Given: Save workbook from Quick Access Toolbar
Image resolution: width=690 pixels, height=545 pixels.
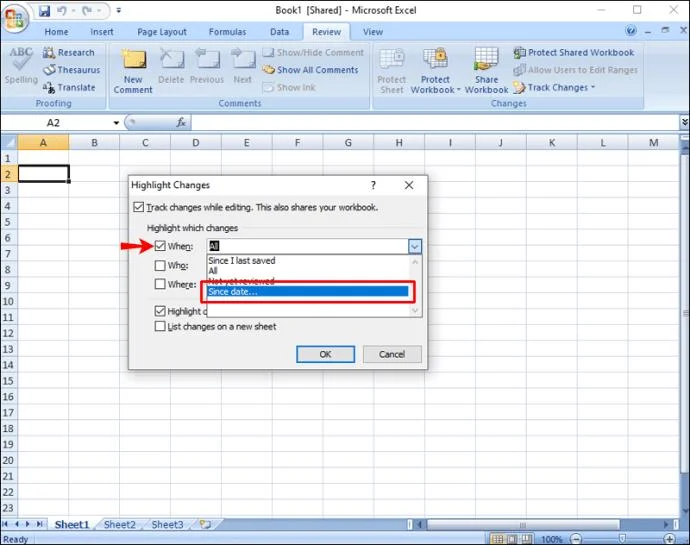Looking at the screenshot, I should coord(44,11).
